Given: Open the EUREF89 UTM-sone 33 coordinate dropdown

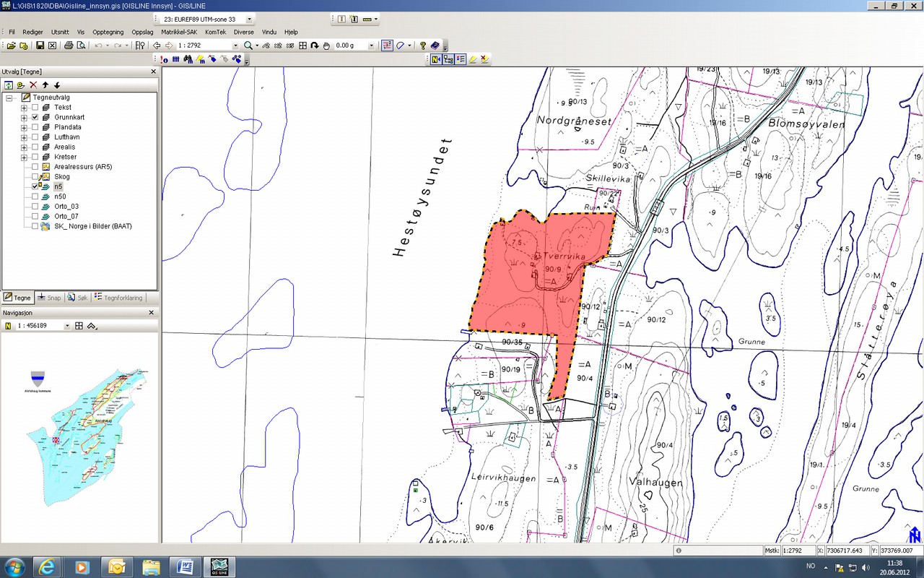Looking at the screenshot, I should 250,19.
